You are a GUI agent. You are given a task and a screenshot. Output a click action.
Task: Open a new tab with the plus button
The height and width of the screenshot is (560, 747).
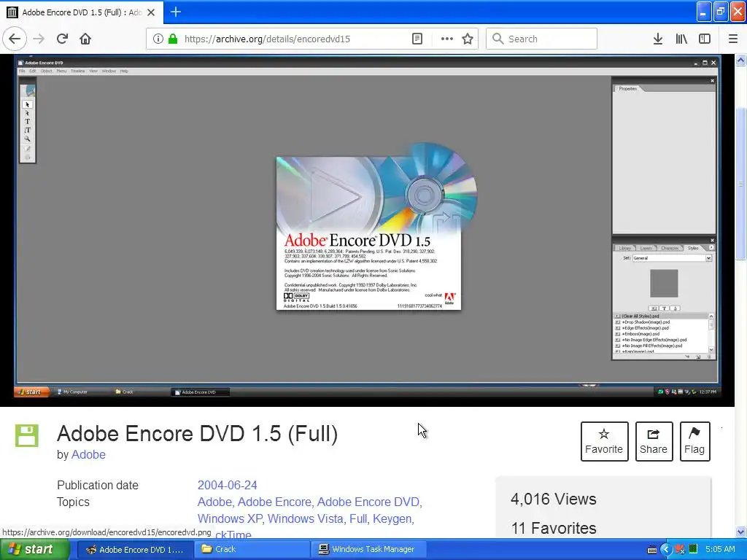coord(176,12)
